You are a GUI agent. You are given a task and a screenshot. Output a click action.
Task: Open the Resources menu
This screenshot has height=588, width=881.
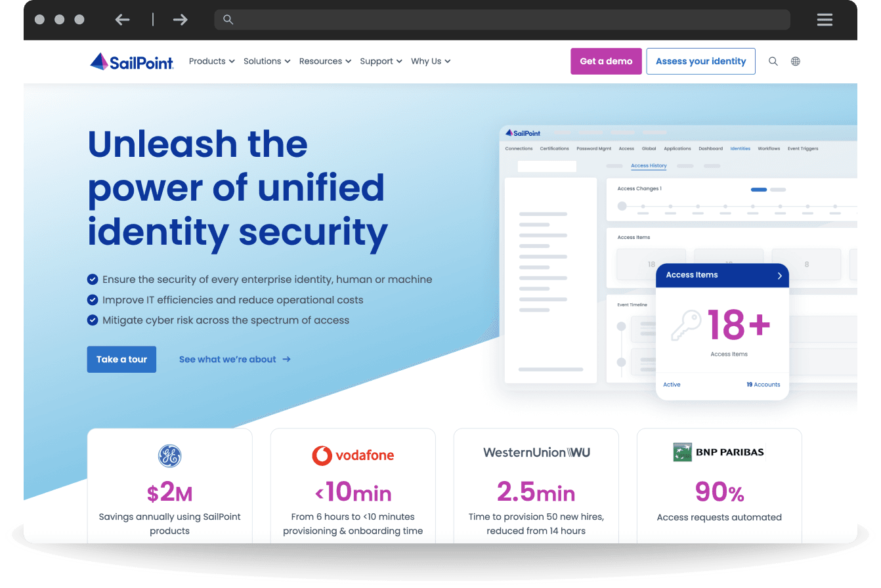325,61
